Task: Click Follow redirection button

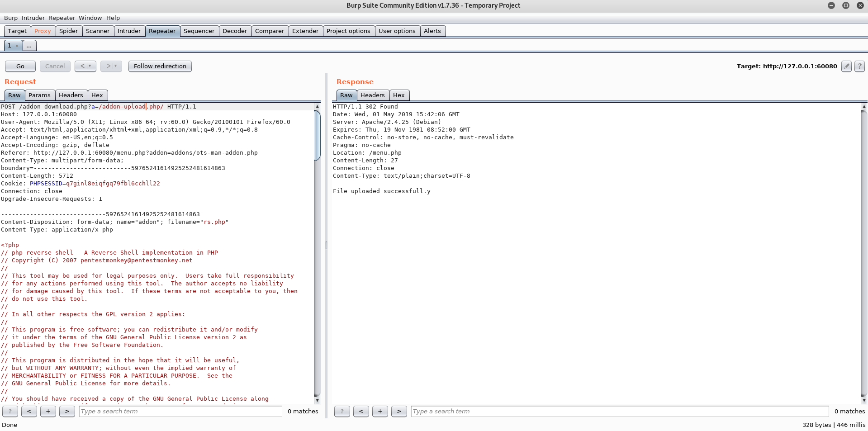Action: point(160,66)
